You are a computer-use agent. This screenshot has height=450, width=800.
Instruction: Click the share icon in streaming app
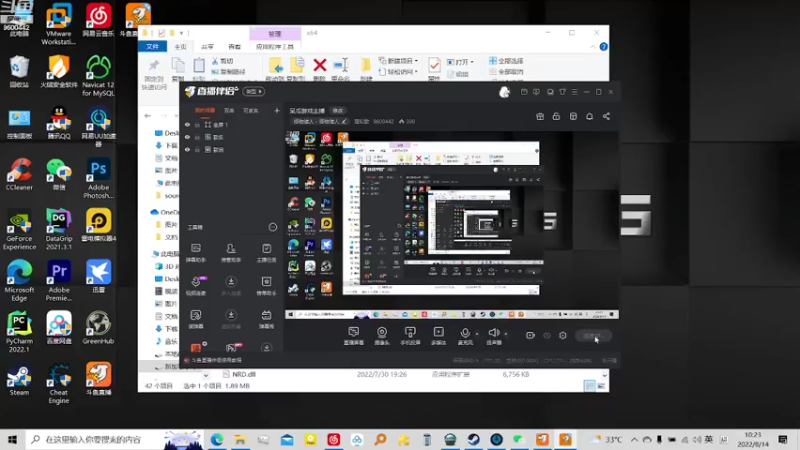606,116
